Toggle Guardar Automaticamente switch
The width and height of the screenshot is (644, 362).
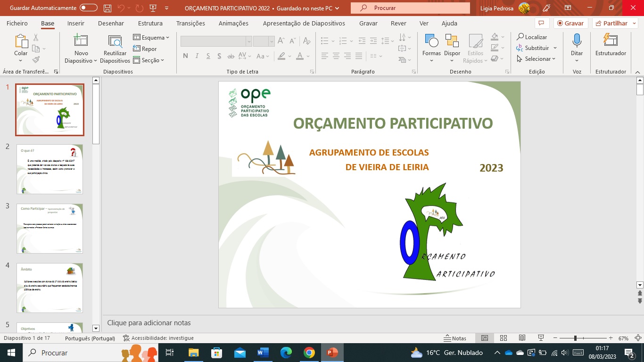click(88, 8)
